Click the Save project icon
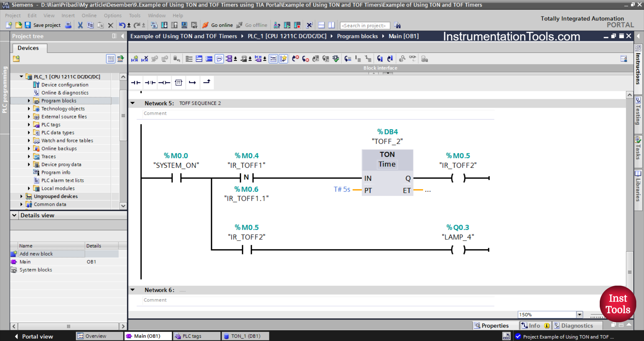The width and height of the screenshot is (644, 341). (x=28, y=25)
